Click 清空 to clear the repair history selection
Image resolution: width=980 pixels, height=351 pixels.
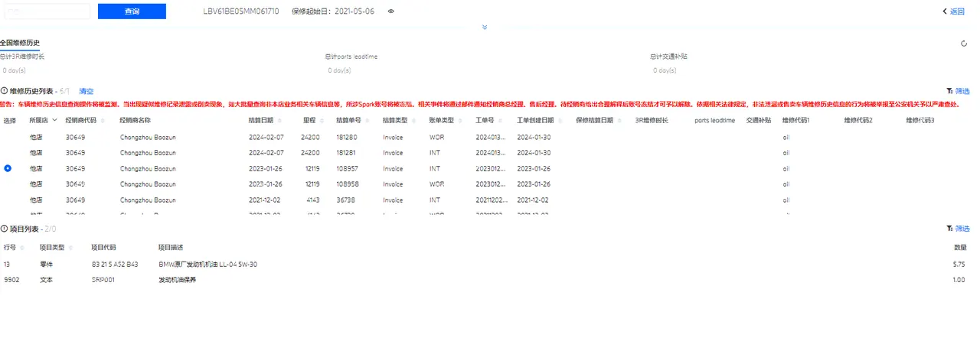pos(86,91)
